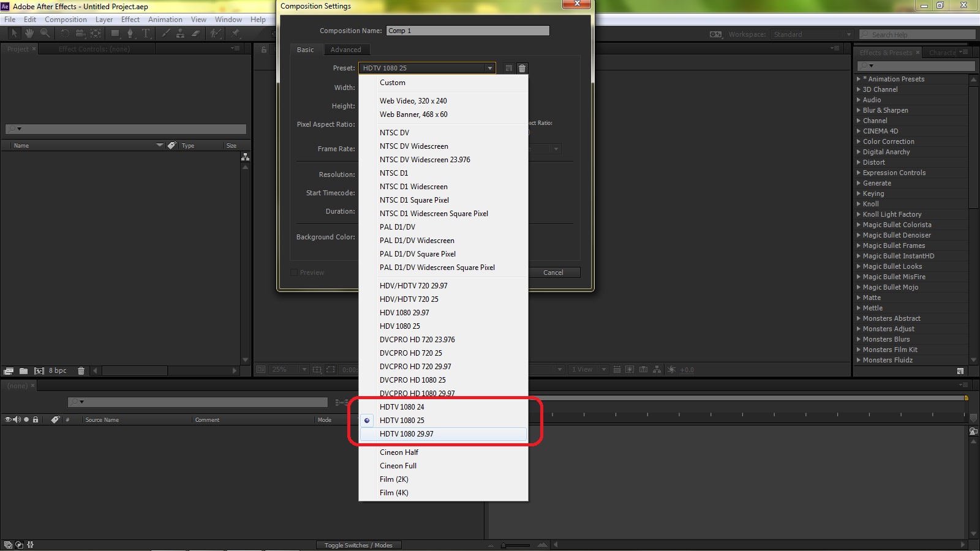This screenshot has width=980, height=551.
Task: Click the Interpret Footage icon in Project panel
Action: [9, 370]
